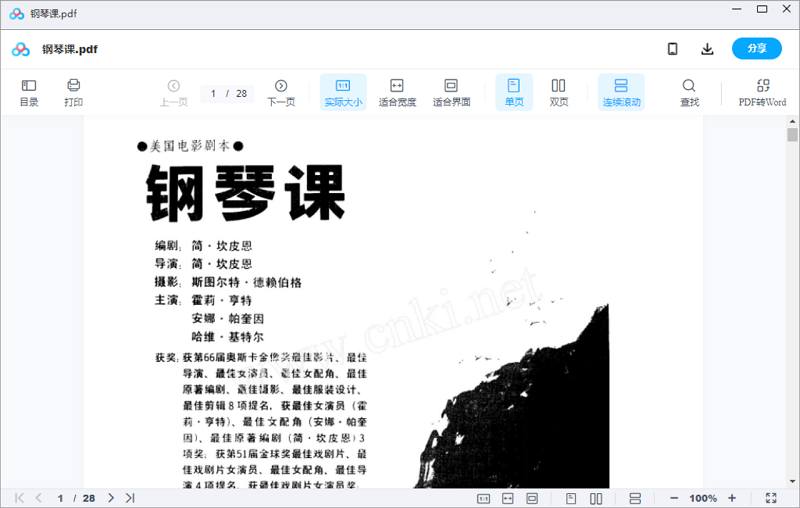Screen dimensions: 800x508
Task: Click the mobile phone icon in header
Action: tap(673, 49)
